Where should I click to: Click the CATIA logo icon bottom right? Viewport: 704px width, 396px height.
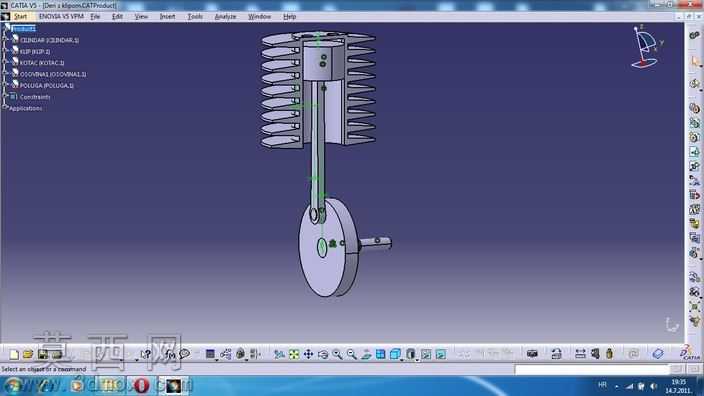690,352
